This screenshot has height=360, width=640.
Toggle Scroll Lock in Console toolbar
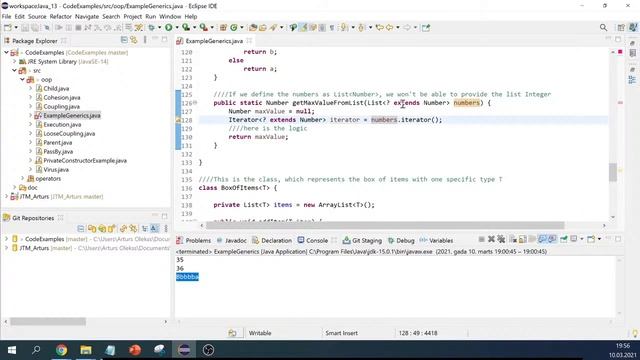click(x=522, y=239)
